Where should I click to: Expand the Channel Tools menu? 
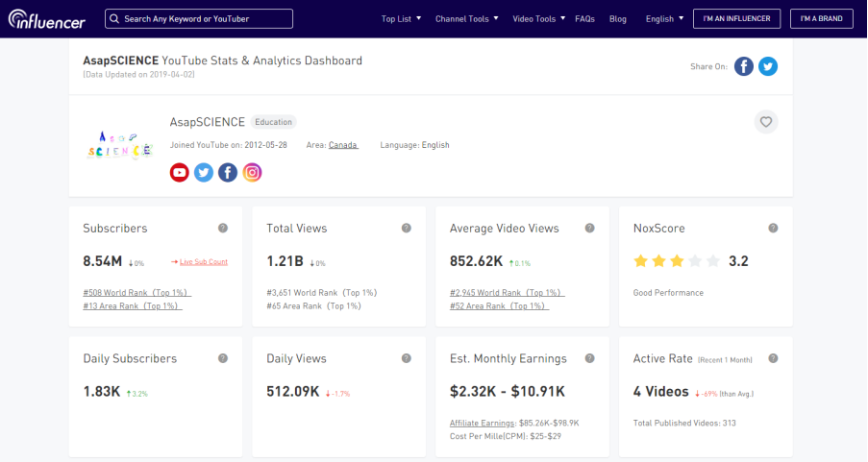pyautogui.click(x=466, y=19)
